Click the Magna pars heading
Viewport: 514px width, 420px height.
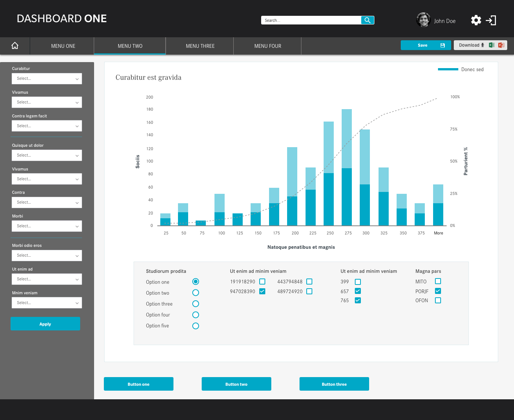[x=428, y=271]
